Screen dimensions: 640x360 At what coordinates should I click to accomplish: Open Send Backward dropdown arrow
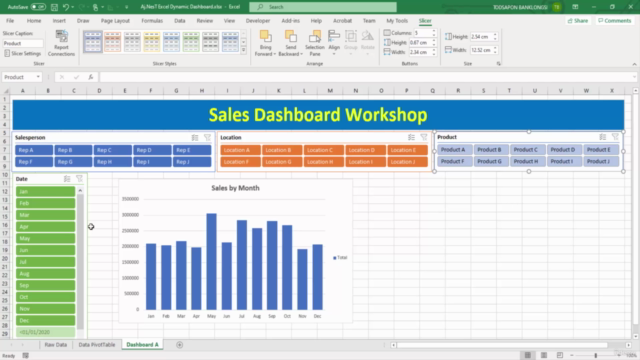(301, 54)
